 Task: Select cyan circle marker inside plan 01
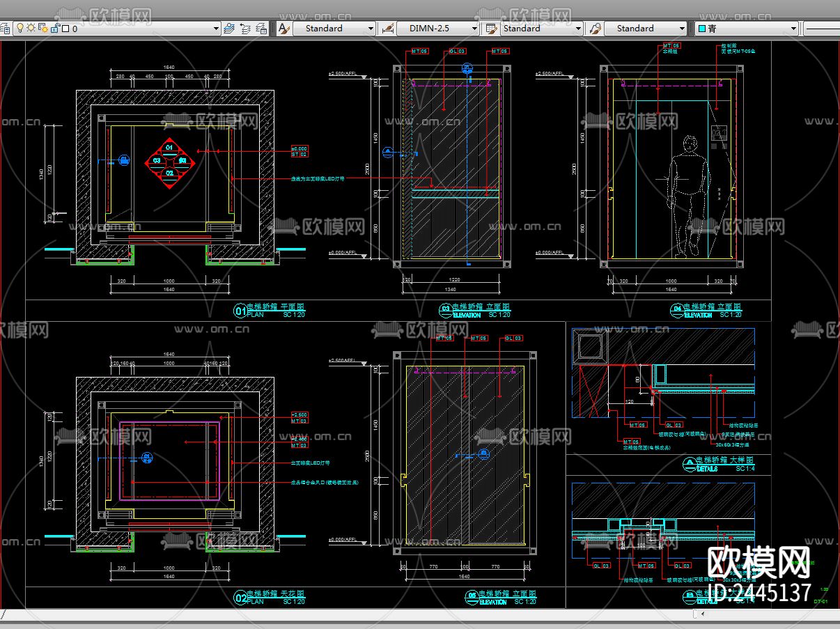coord(124,160)
